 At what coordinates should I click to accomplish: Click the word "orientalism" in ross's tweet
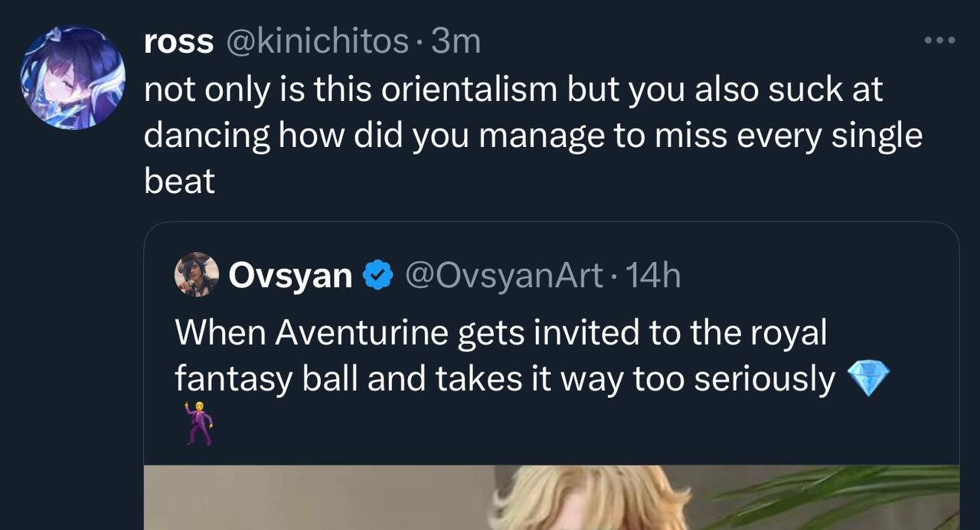[x=469, y=90]
